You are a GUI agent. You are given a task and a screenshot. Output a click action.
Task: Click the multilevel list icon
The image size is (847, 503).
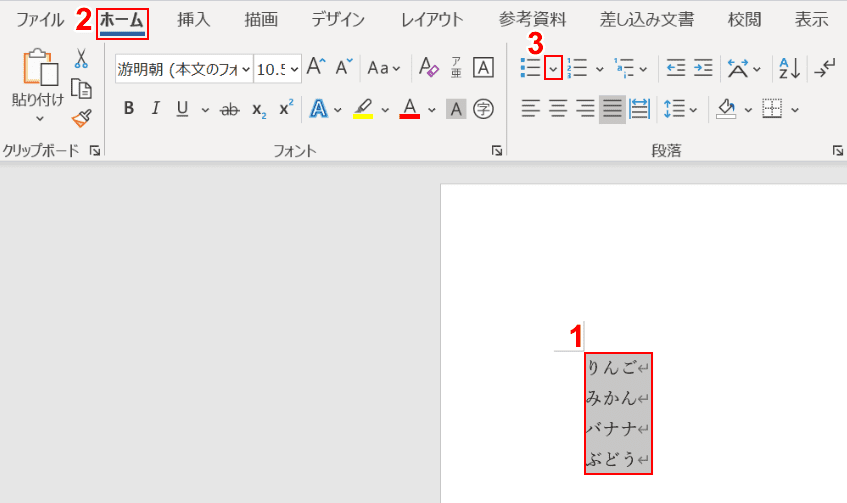pyautogui.click(x=624, y=68)
